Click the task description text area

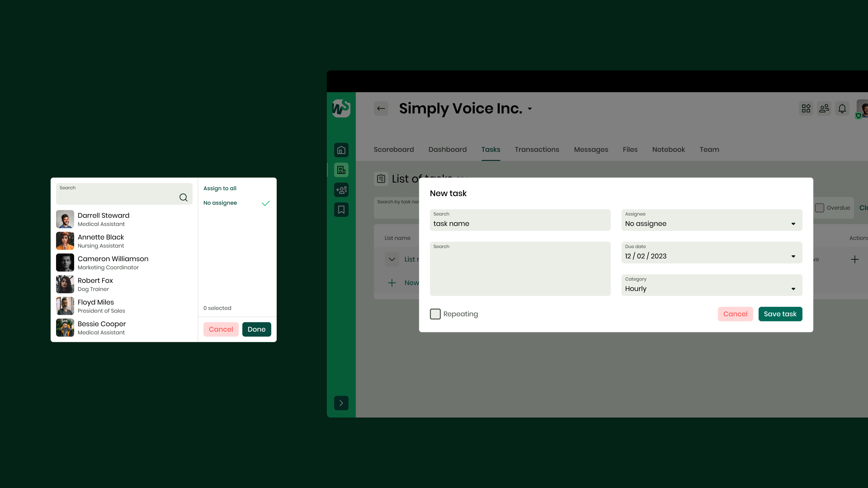520,269
